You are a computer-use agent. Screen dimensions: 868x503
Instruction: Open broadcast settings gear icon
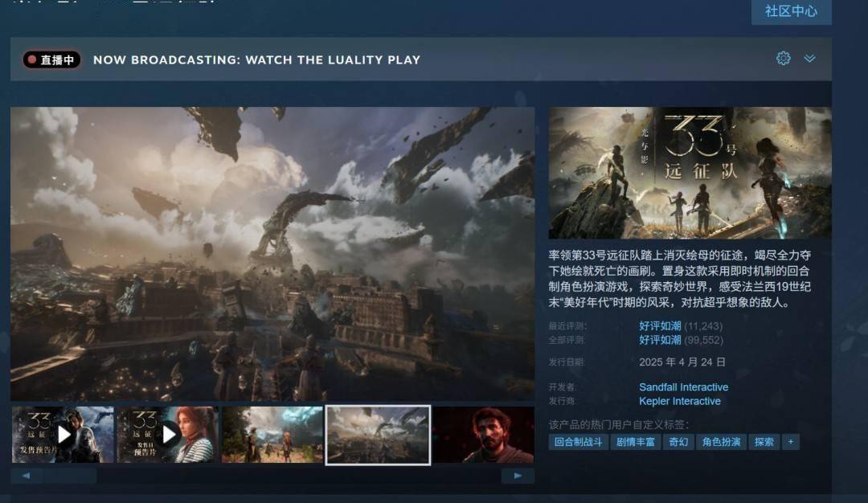click(x=783, y=58)
